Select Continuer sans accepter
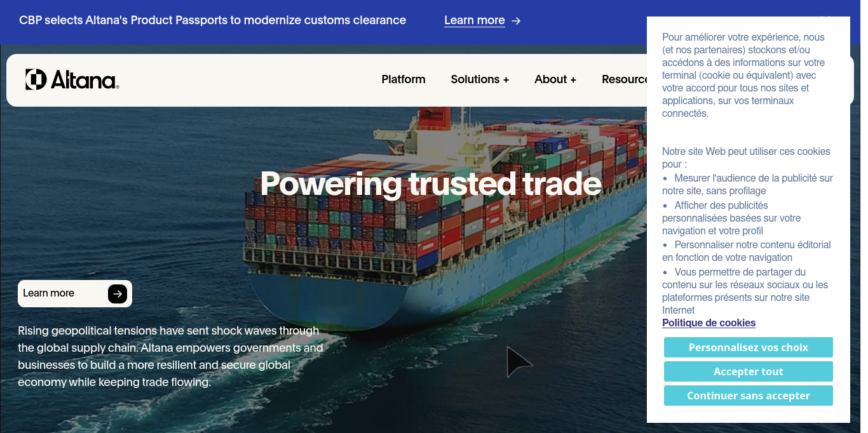Screen dimensions: 868x433 pyautogui.click(x=749, y=396)
